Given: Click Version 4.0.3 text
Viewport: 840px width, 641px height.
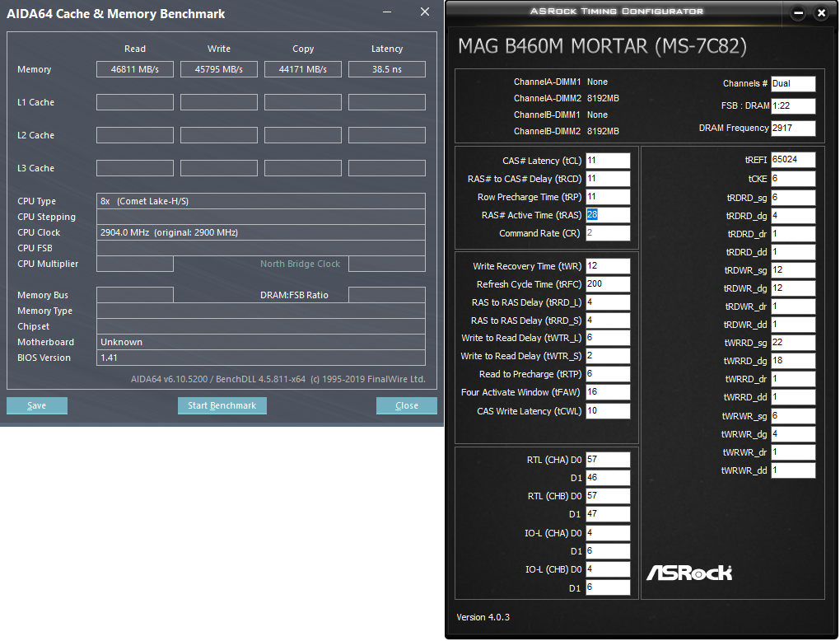Looking at the screenshot, I should 483,617.
